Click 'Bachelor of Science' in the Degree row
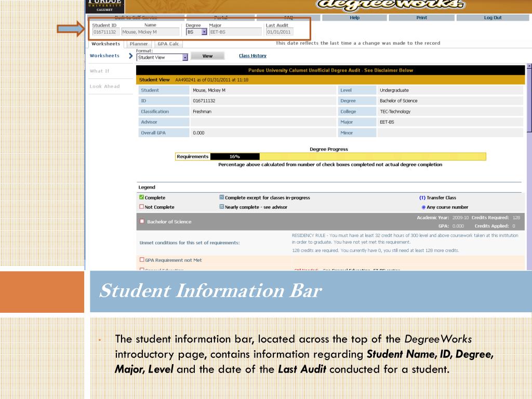The height and width of the screenshot is (399, 532). (x=398, y=101)
